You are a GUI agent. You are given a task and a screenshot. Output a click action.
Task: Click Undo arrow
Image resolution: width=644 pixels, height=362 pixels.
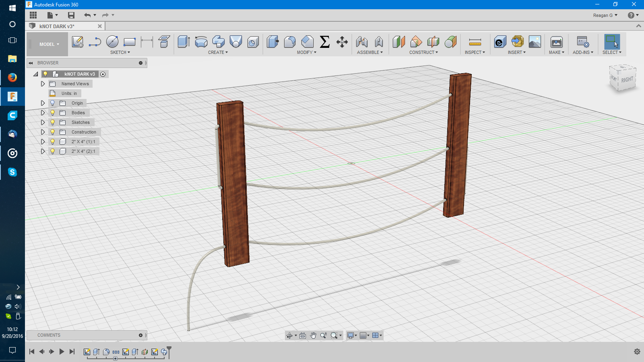[87, 15]
